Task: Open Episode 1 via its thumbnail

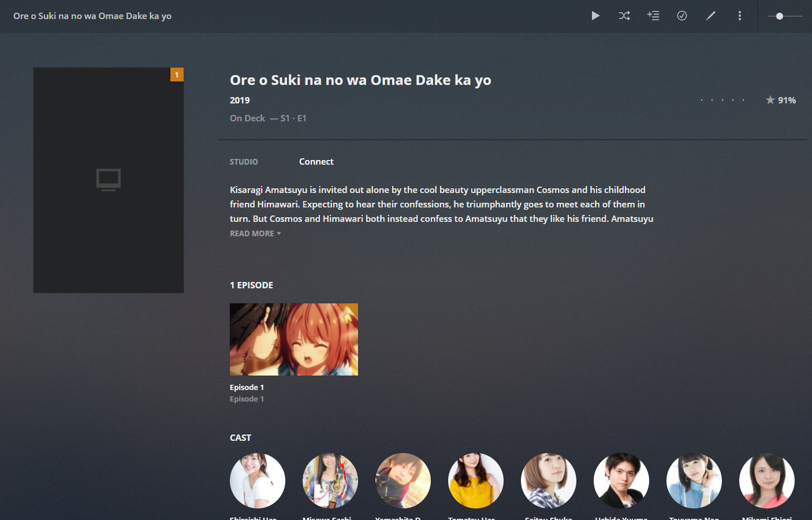Action: [293, 339]
